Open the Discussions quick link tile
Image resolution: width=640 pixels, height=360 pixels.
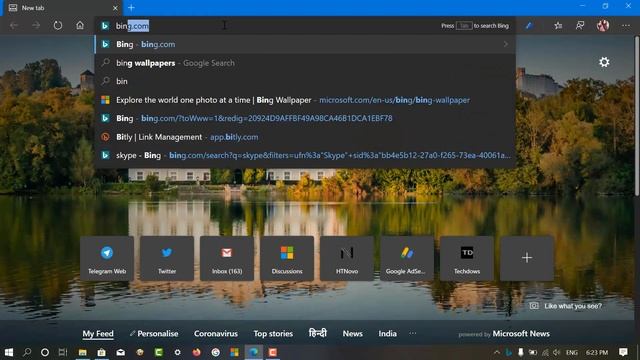287,258
